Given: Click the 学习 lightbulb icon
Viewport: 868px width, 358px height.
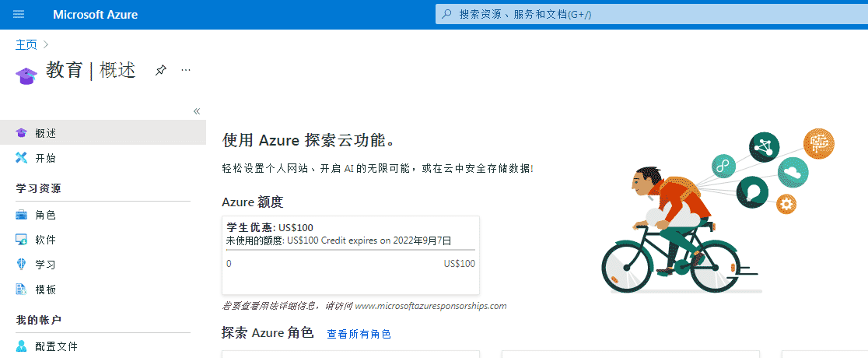Looking at the screenshot, I should [x=21, y=265].
